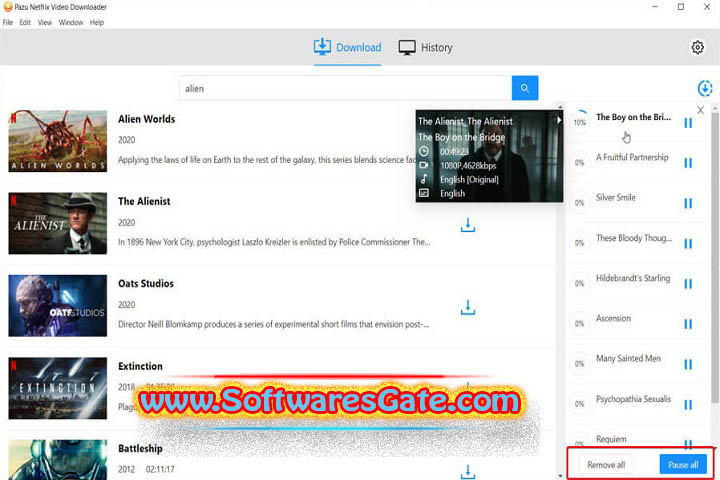This screenshot has width=720, height=480.
Task: Download the Battleship movie
Action: point(467,472)
